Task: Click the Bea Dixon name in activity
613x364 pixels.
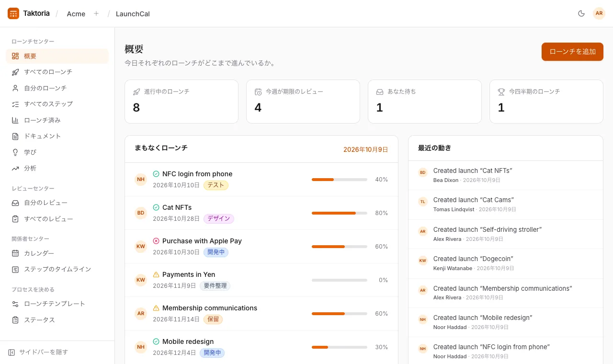Action: coord(446,180)
